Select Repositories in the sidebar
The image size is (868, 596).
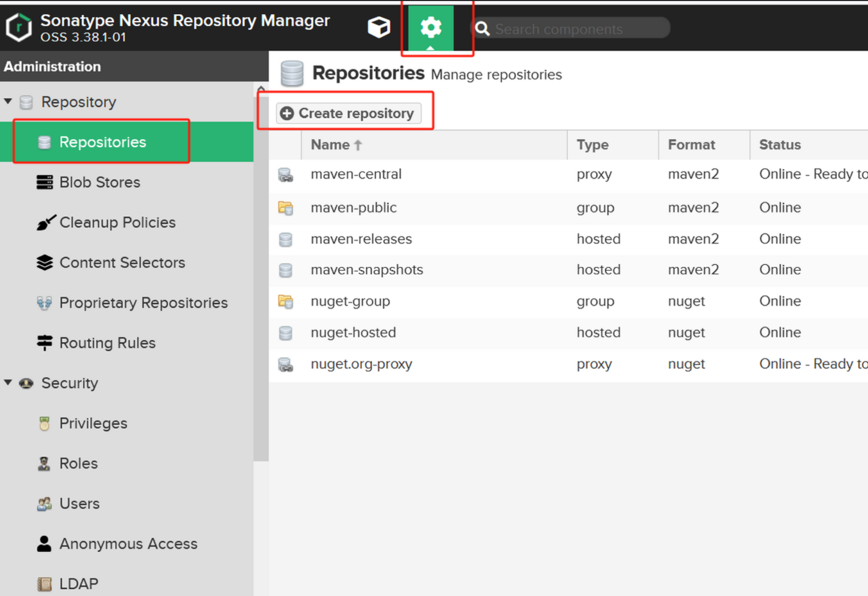[127, 142]
